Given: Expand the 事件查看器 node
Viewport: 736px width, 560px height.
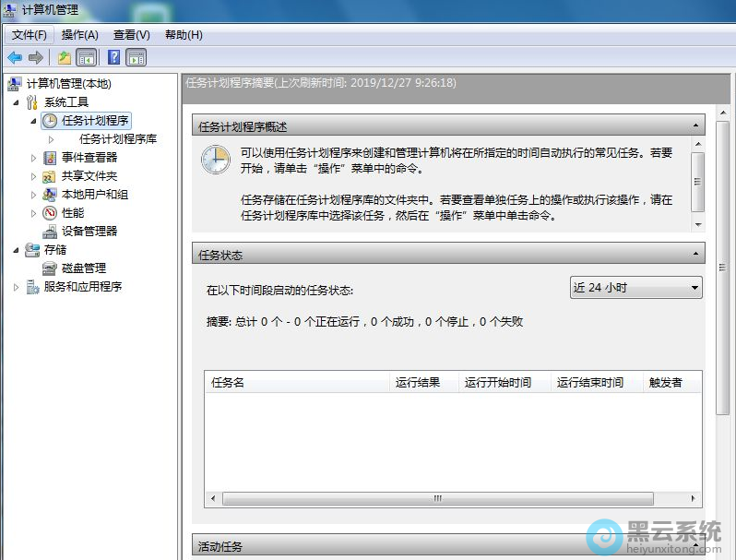Looking at the screenshot, I should click(33, 158).
